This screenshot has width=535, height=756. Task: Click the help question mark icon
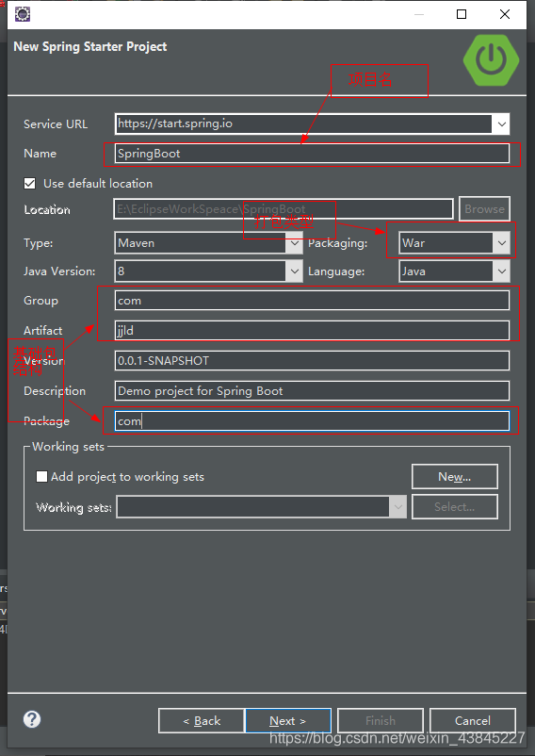32,719
